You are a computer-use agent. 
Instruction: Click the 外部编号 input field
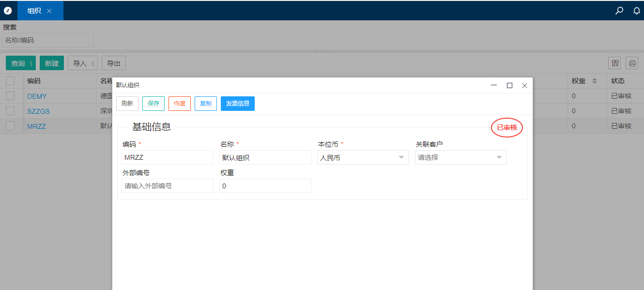pyautogui.click(x=167, y=186)
